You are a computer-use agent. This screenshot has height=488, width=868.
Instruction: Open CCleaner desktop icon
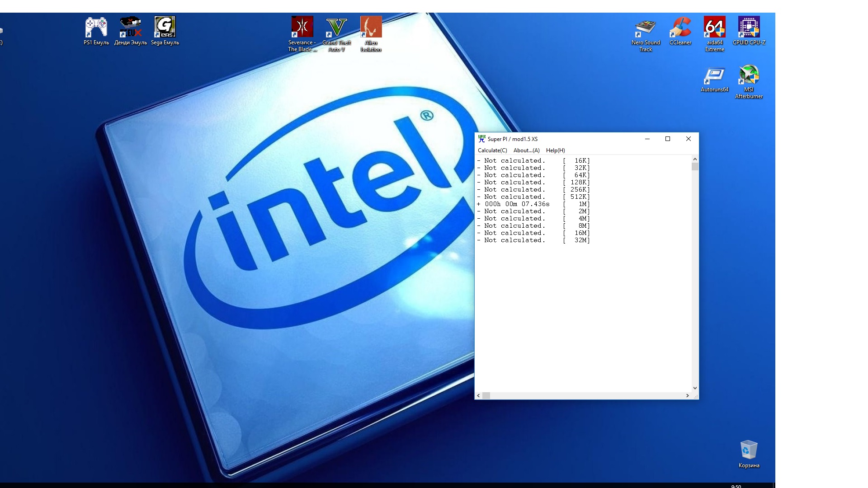tap(680, 28)
